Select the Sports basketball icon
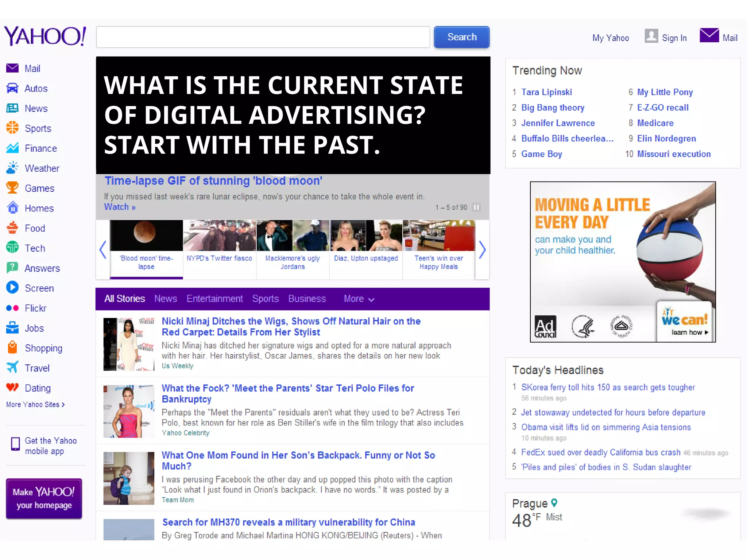Image resolution: width=747 pixels, height=560 pixels. 12,128
